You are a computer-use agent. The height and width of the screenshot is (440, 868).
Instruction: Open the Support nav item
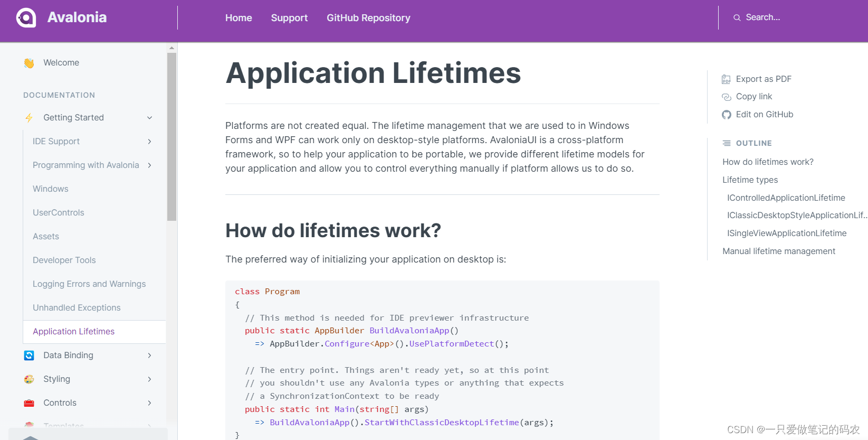click(289, 18)
